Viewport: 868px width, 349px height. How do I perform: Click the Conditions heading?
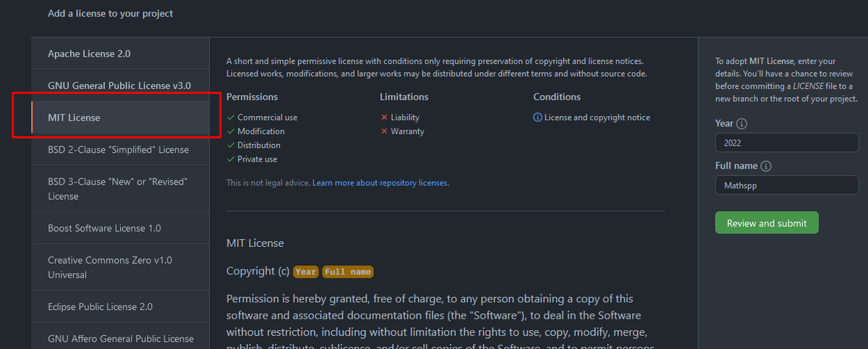pyautogui.click(x=557, y=97)
